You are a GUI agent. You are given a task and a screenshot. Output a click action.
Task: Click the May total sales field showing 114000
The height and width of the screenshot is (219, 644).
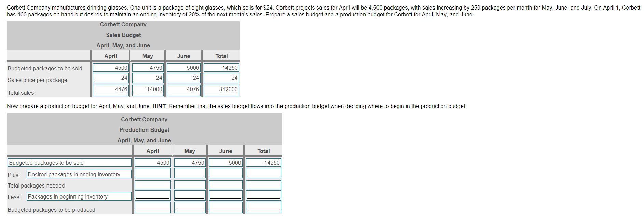[148, 90]
